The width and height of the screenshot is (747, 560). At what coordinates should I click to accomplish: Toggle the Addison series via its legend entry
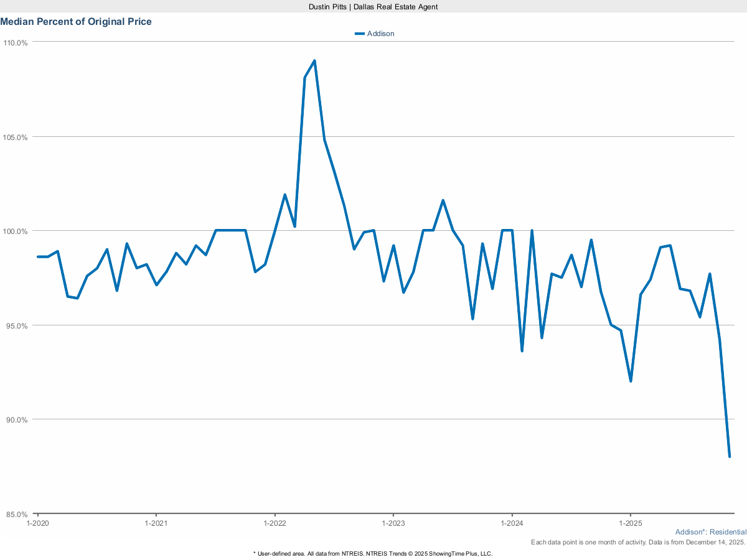click(374, 34)
